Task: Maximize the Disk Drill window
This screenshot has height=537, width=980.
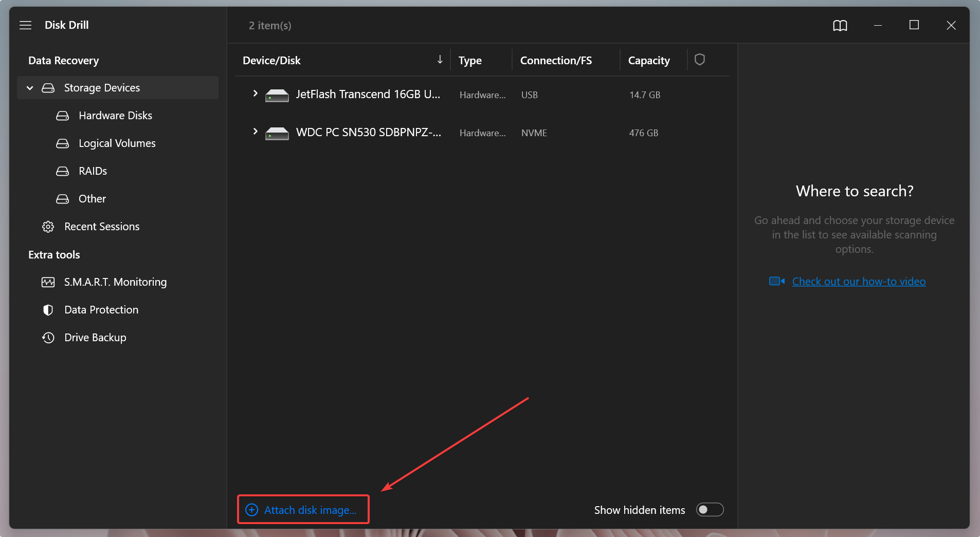Action: 914,25
